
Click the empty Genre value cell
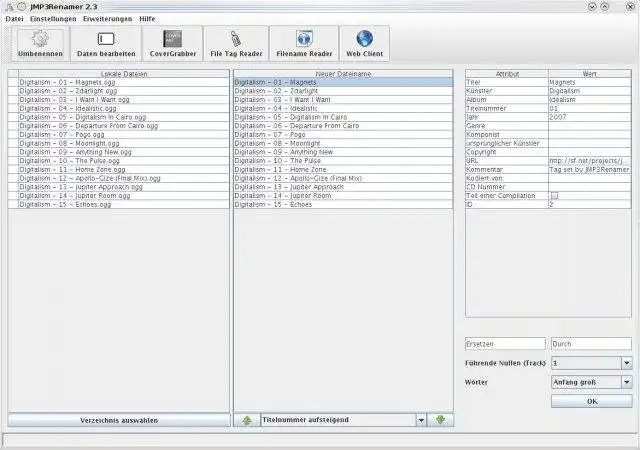click(589, 126)
